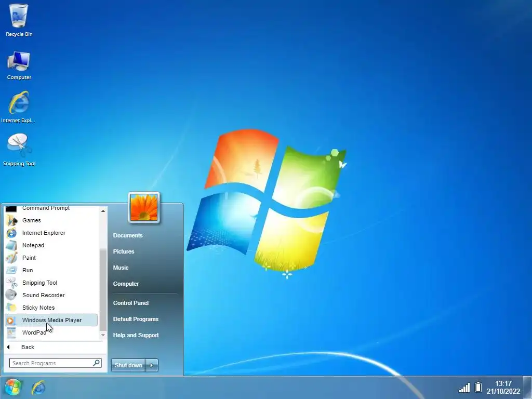Screen dimensions: 532x399
Task: Click the programs list scroll down arrow
Action: (103, 335)
